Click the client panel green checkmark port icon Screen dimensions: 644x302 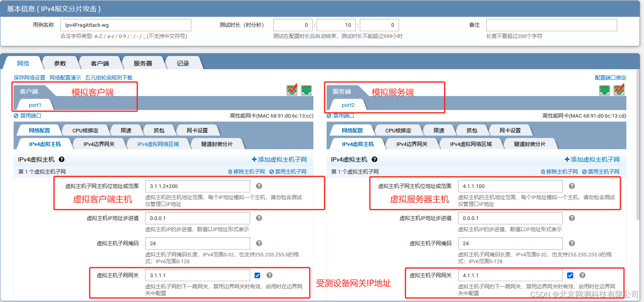click(x=292, y=90)
